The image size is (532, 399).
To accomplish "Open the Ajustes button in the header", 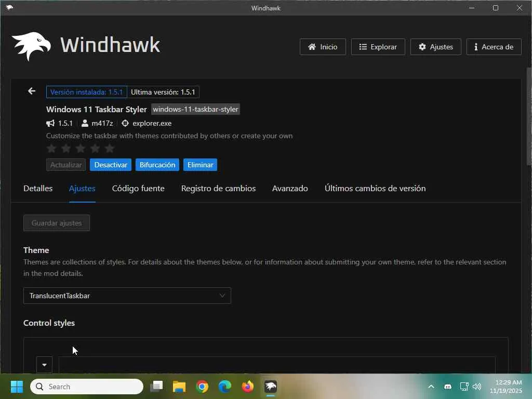I will point(436,47).
